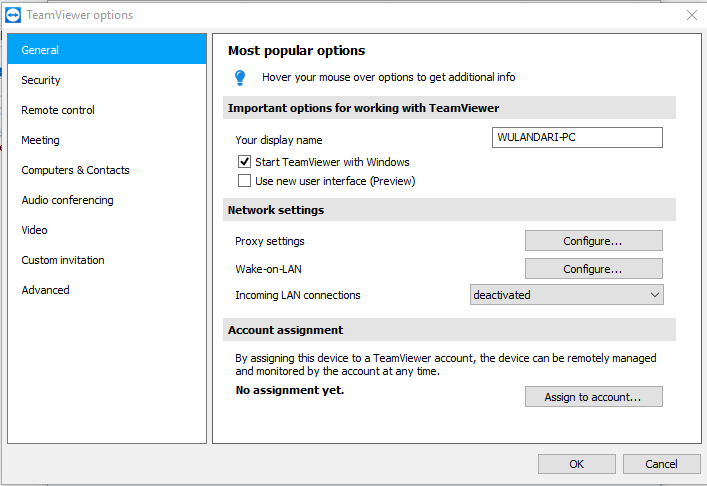Open Computers & Contacts settings
This screenshot has height=486, width=707.
tap(107, 170)
